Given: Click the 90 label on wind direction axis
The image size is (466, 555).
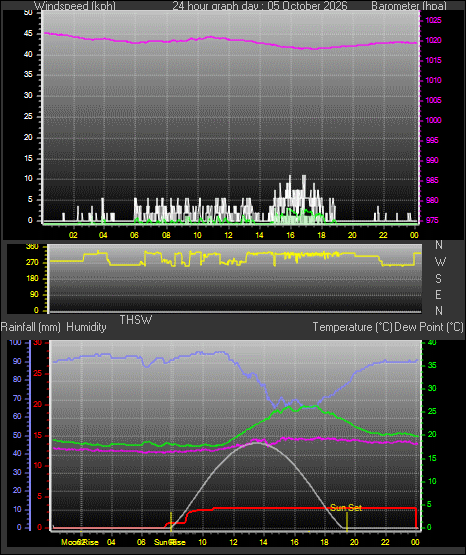Looking at the screenshot, I should coord(34,294).
